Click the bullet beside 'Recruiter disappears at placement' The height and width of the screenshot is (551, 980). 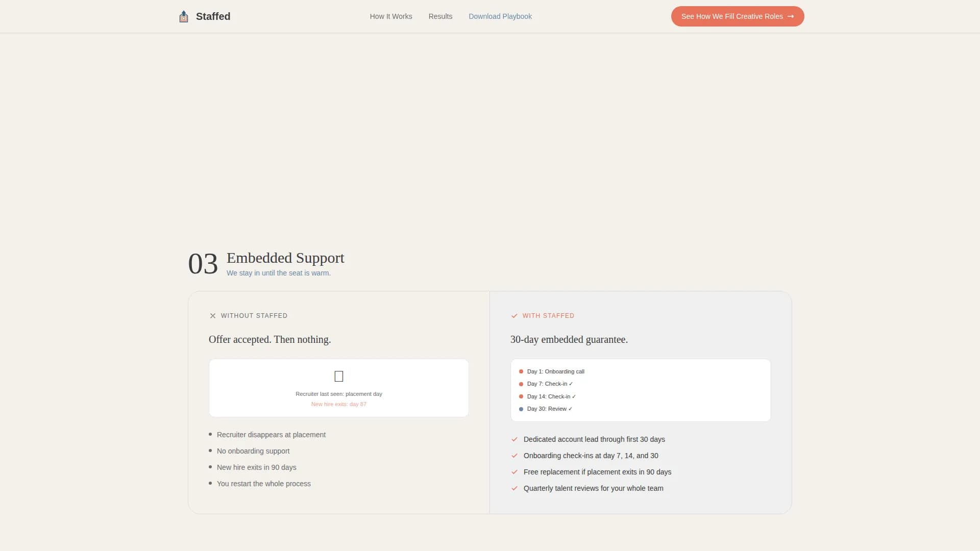[210, 434]
